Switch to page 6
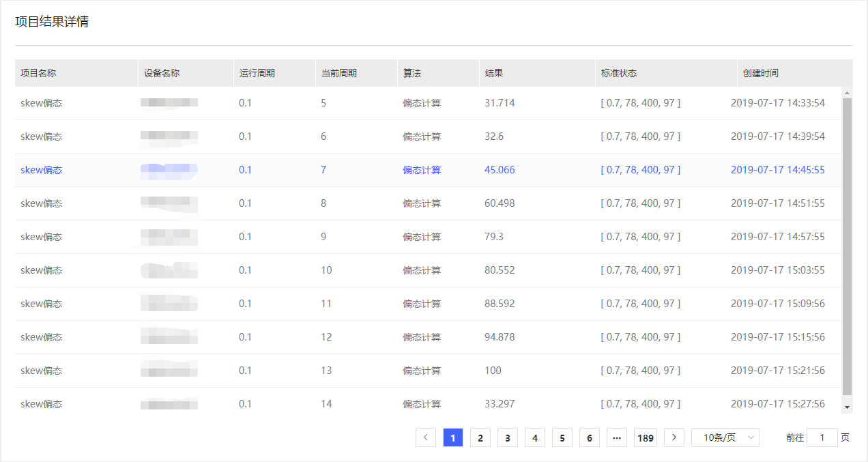Image resolution: width=868 pixels, height=462 pixels. click(590, 437)
